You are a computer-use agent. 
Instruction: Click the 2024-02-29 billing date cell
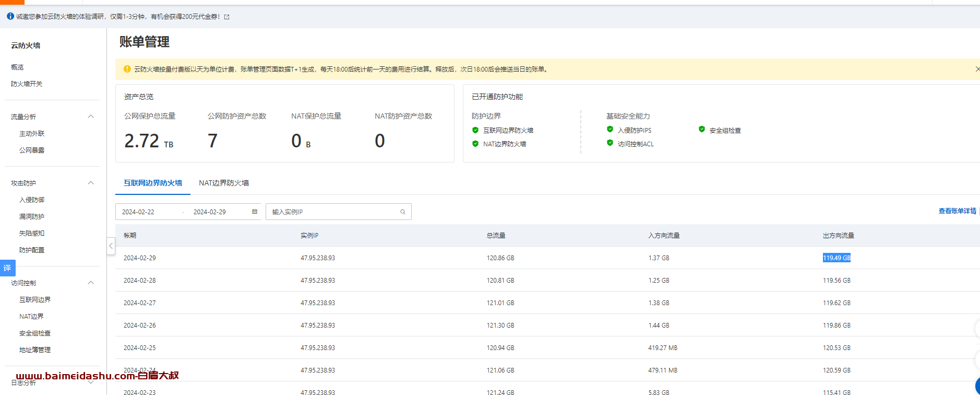(x=140, y=258)
